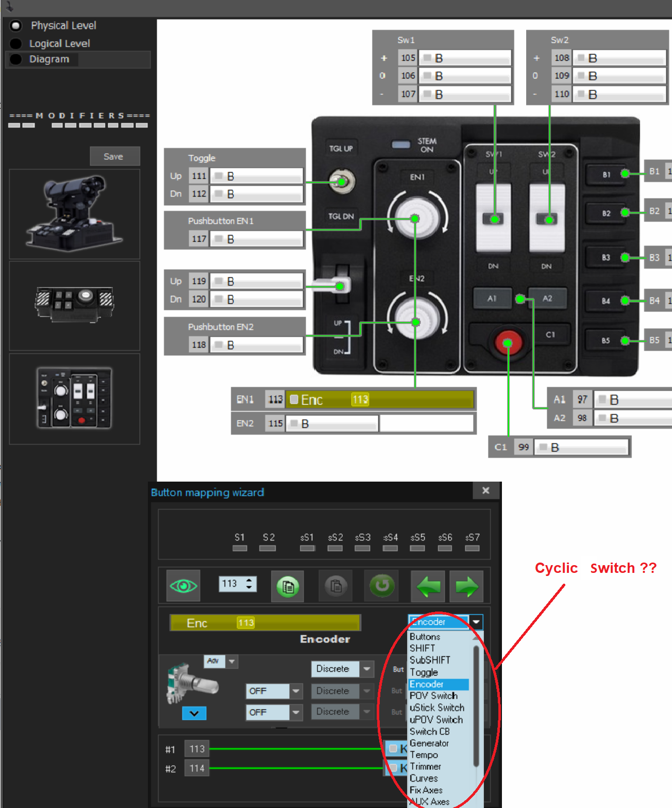Image resolution: width=672 pixels, height=808 pixels.
Task: Toggle the eye visibility icon in the wizard
Action: click(183, 586)
